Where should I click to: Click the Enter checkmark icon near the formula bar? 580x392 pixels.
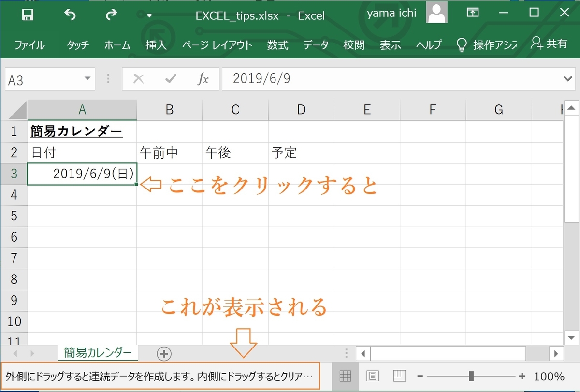(171, 79)
